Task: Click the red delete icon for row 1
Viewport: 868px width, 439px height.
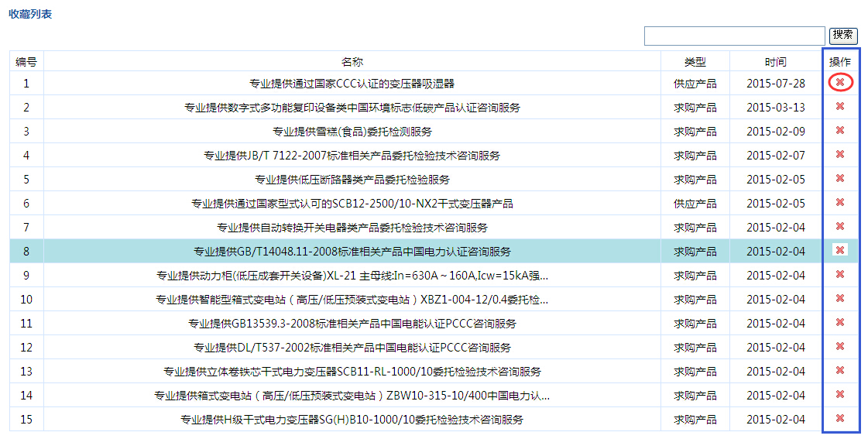Action: 840,83
